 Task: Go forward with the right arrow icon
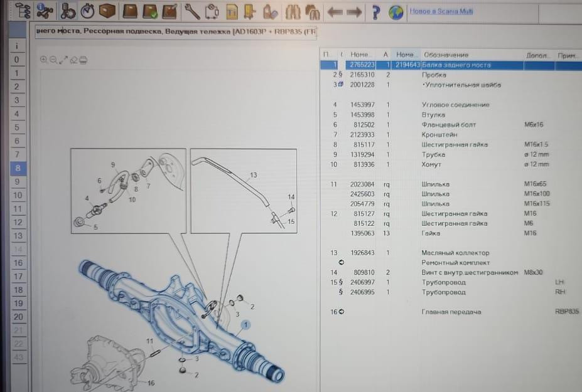pyautogui.click(x=354, y=12)
